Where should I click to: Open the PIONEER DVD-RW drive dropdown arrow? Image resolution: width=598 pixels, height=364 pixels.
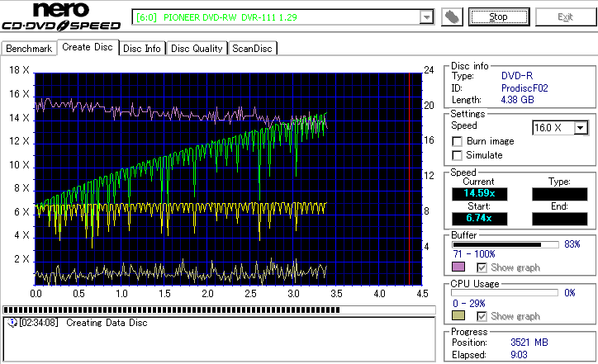click(x=426, y=17)
